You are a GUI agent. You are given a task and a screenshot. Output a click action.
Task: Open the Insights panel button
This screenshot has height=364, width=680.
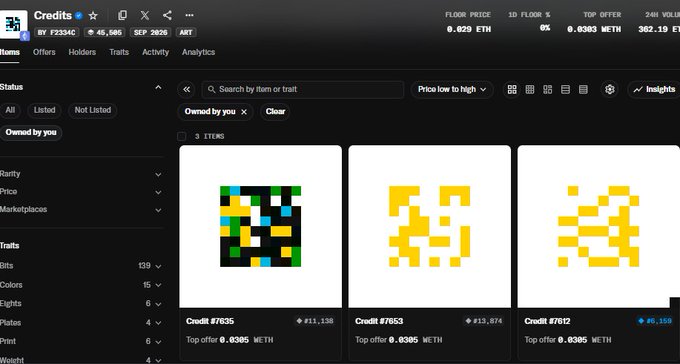654,89
